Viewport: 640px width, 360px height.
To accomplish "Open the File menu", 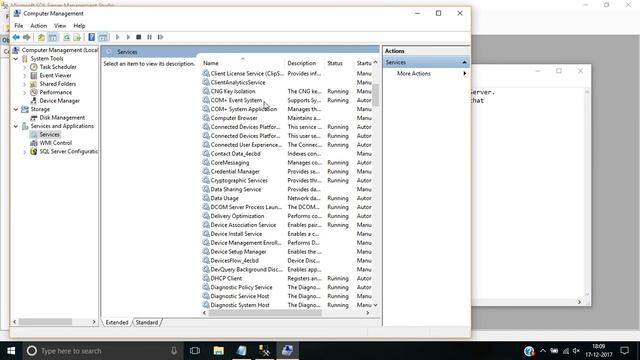I will click(x=19, y=26).
